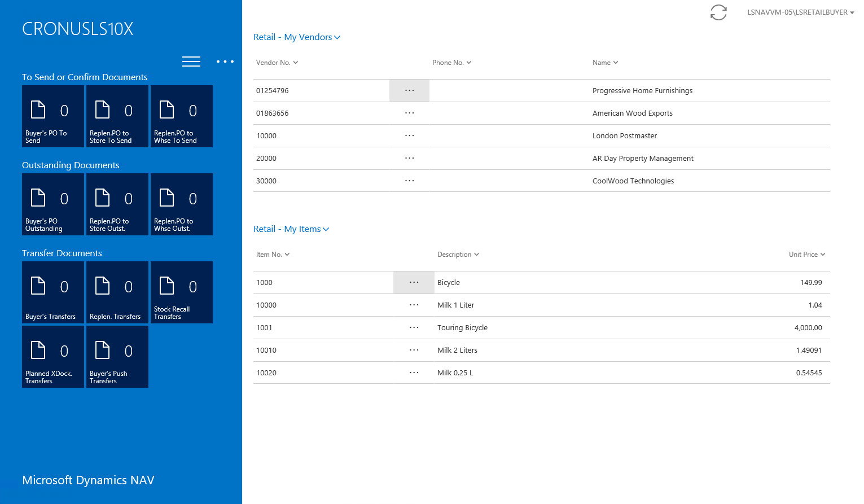Image resolution: width=864 pixels, height=504 pixels.
Task: Open Buyer's Push Transfers tile
Action: [x=117, y=357]
